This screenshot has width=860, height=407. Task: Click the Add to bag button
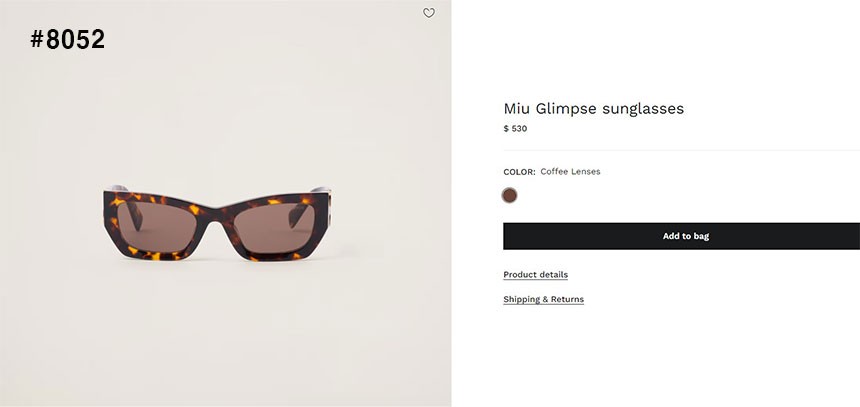pos(685,236)
